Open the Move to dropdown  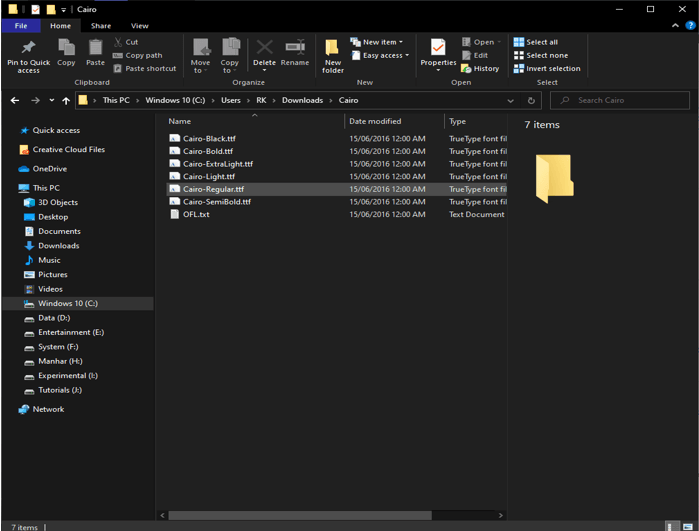click(x=201, y=56)
